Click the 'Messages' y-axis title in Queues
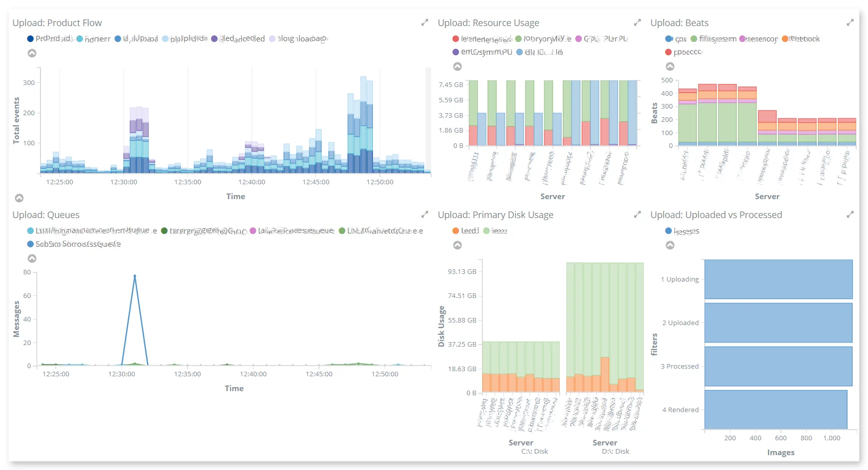The width and height of the screenshot is (868, 470). [16, 319]
